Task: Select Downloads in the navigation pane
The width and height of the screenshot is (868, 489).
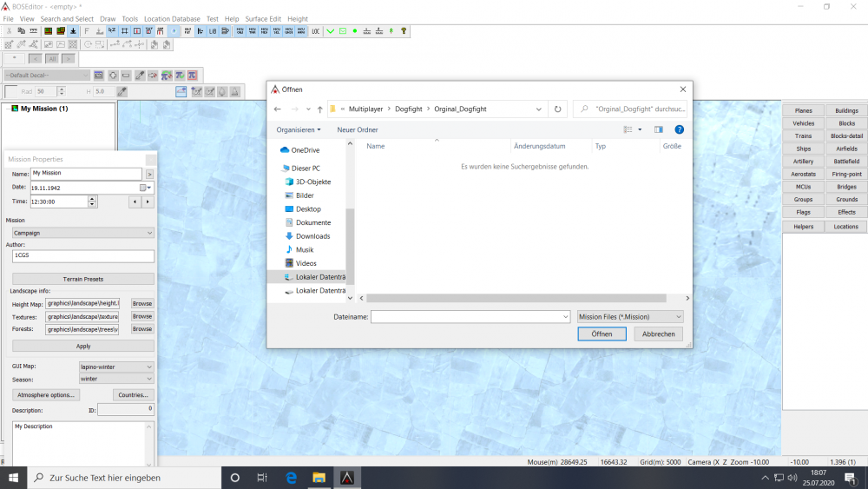Action: [312, 236]
